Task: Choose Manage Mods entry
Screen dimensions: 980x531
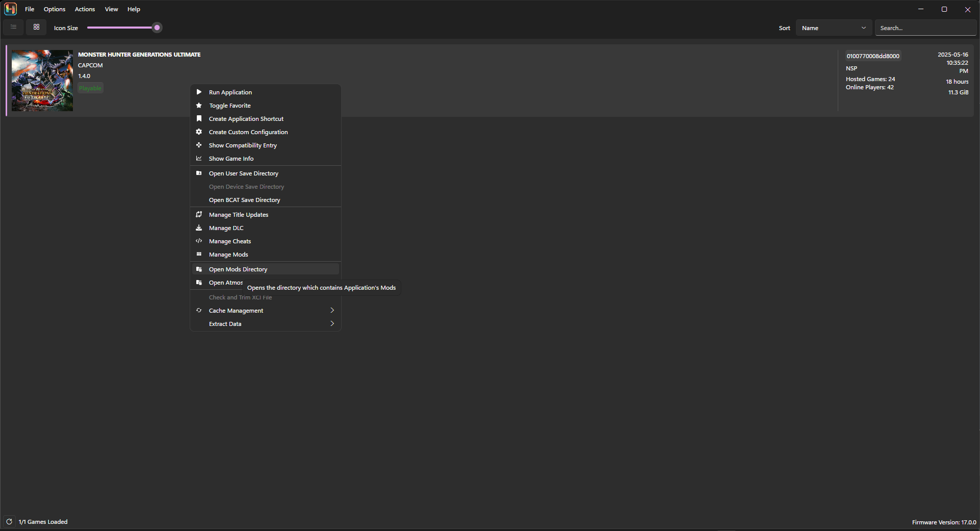Action: click(266, 255)
